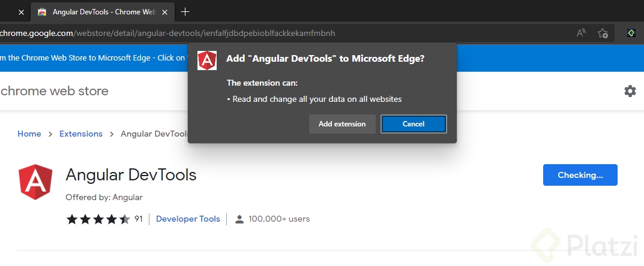Cancel the extension install dialog

414,124
